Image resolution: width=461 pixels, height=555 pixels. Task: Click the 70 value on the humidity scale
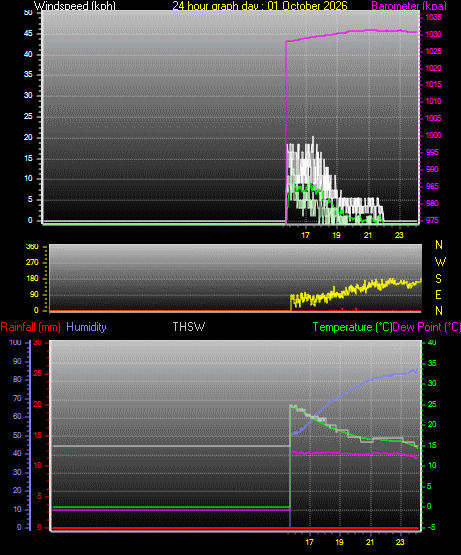(17, 399)
